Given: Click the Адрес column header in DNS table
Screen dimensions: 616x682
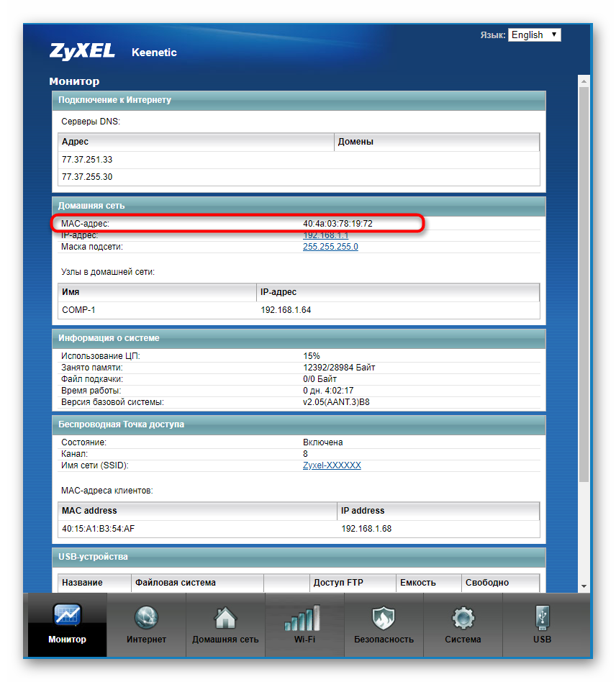Looking at the screenshot, I should (76, 142).
